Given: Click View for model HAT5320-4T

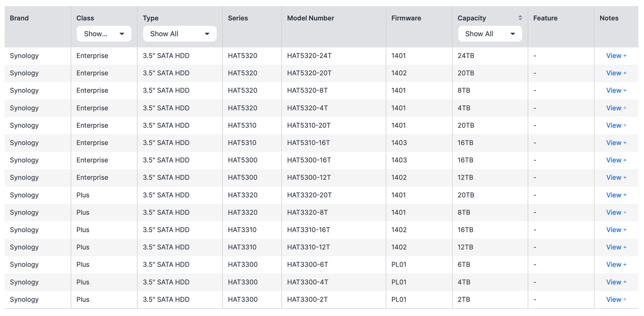Looking at the screenshot, I should tap(616, 108).
